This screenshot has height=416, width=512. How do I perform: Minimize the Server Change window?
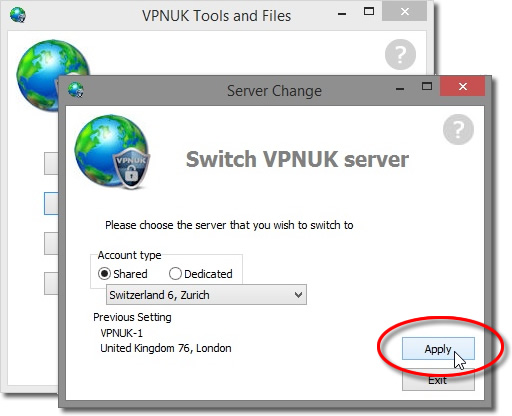pyautogui.click(x=400, y=89)
